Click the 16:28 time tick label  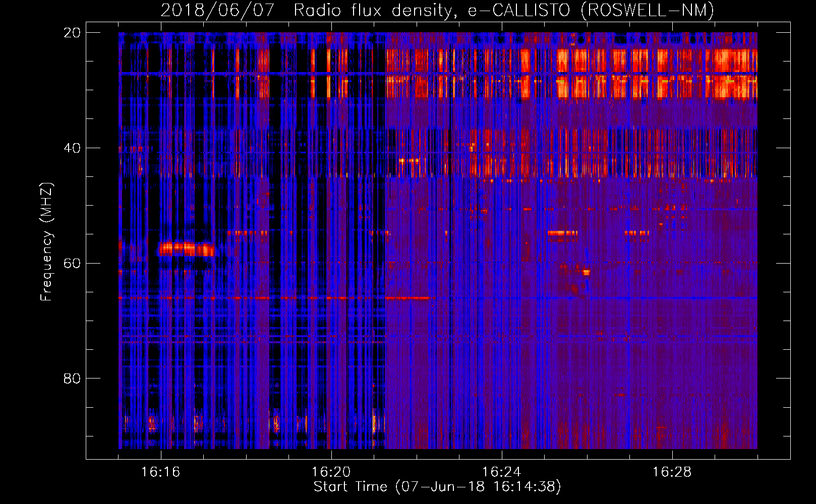click(672, 472)
